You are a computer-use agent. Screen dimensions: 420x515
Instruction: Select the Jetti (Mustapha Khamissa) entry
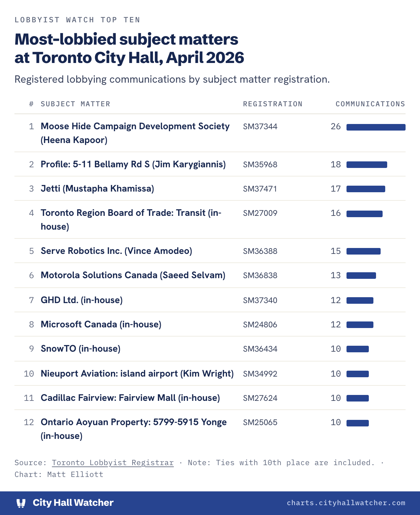point(97,189)
